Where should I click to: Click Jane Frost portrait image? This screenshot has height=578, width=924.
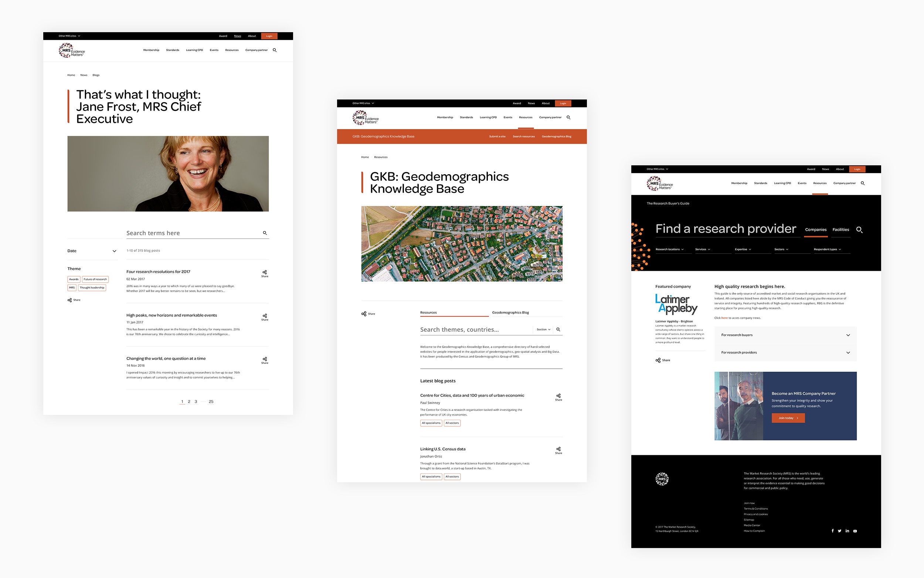[168, 173]
